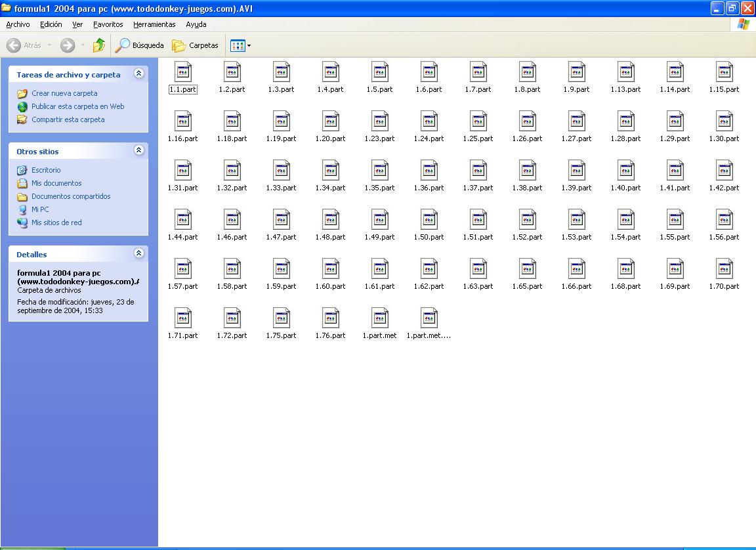
Task: Toggle the Carpetas folder pane button
Action: [196, 45]
